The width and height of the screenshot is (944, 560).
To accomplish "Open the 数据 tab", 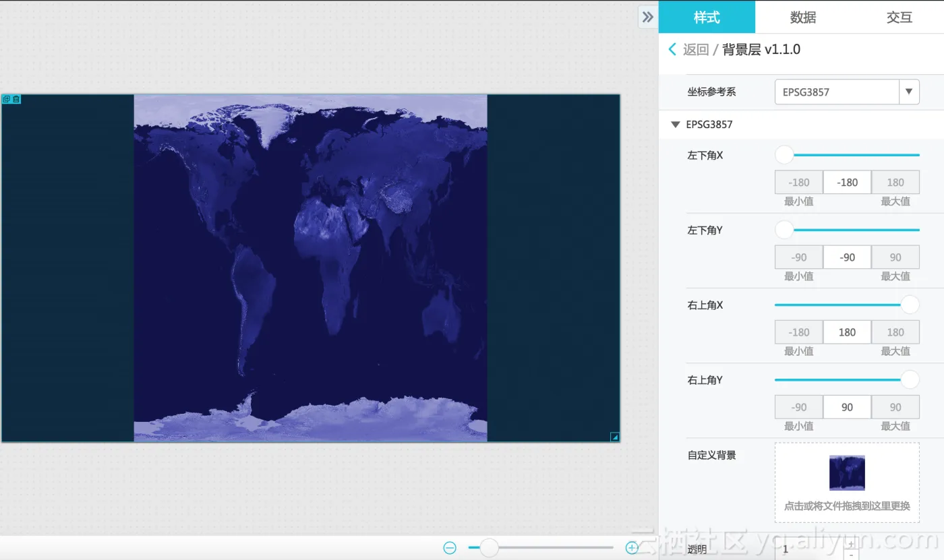I will pyautogui.click(x=803, y=17).
